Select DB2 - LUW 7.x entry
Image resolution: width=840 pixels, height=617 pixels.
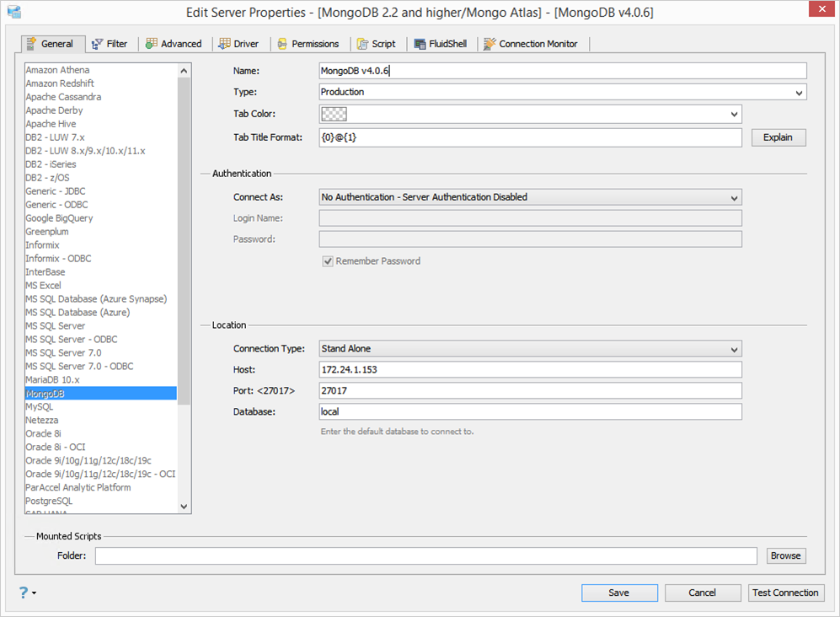[x=101, y=137]
